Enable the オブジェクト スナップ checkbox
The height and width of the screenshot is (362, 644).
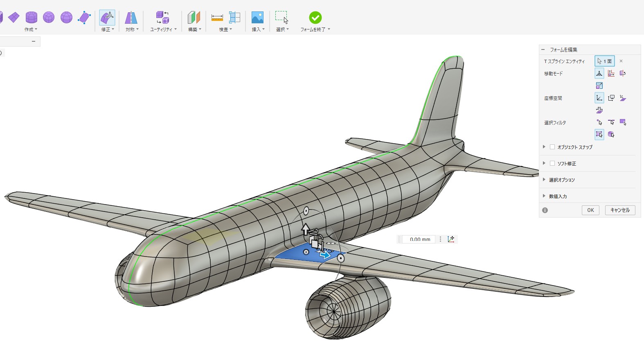[552, 147]
